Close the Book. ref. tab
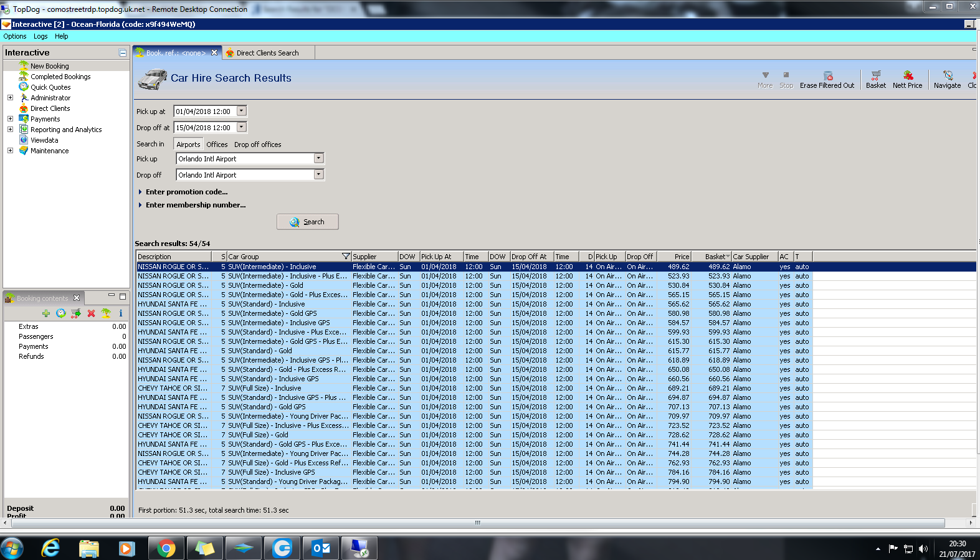980x560 pixels. [214, 52]
